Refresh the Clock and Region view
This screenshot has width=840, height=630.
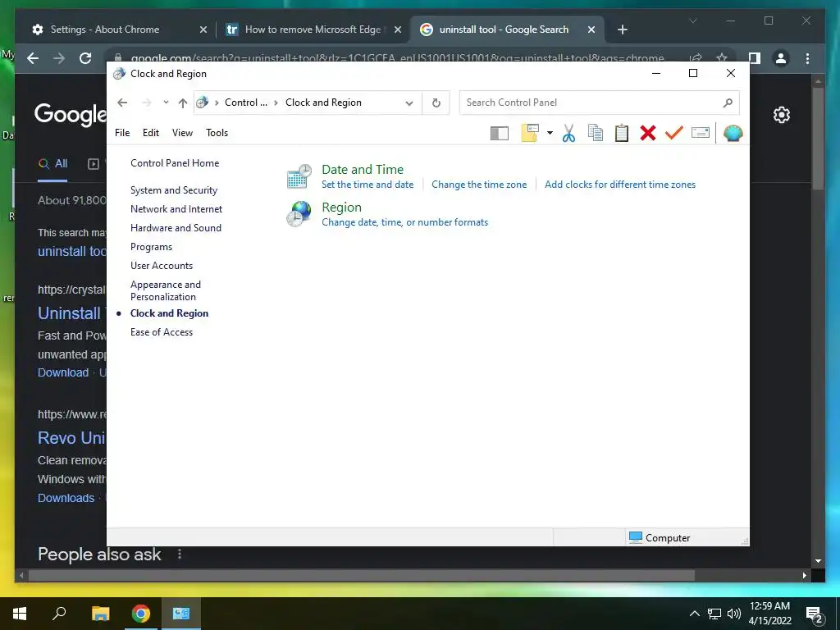tap(436, 103)
